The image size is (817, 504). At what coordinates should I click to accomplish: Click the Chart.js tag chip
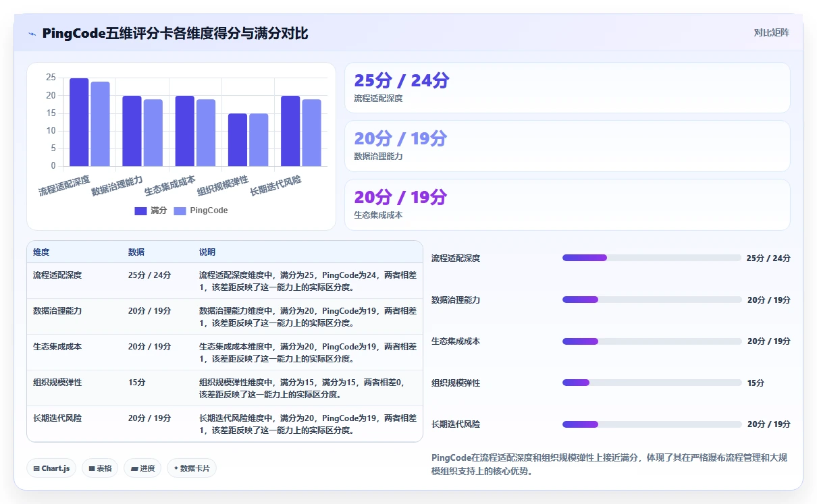(51, 468)
